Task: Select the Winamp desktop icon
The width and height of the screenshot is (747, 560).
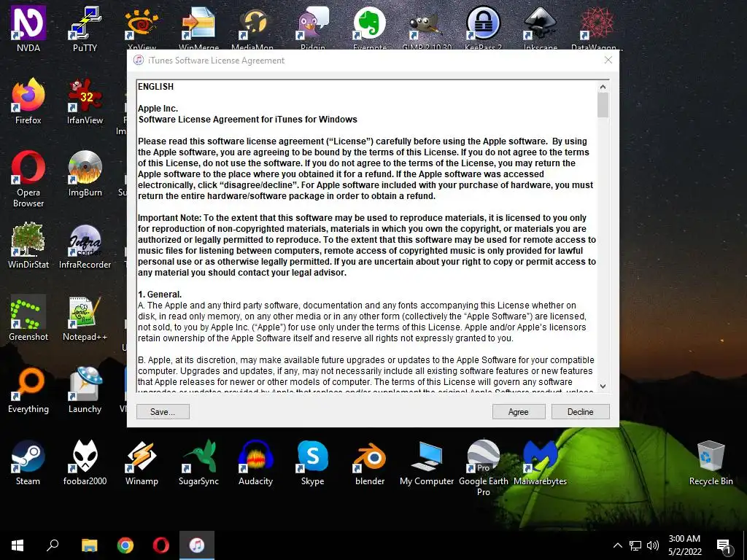Action: click(142, 463)
